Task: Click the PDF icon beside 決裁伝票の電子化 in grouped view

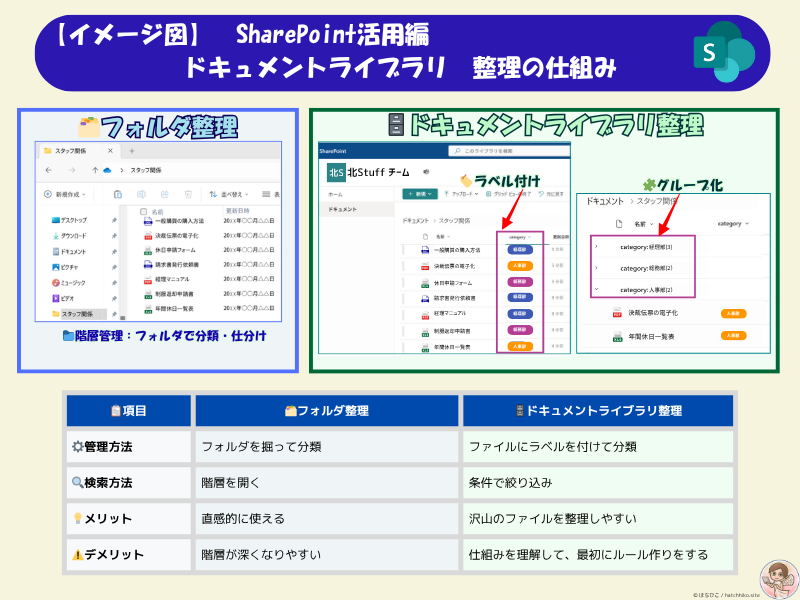Action: tap(618, 312)
